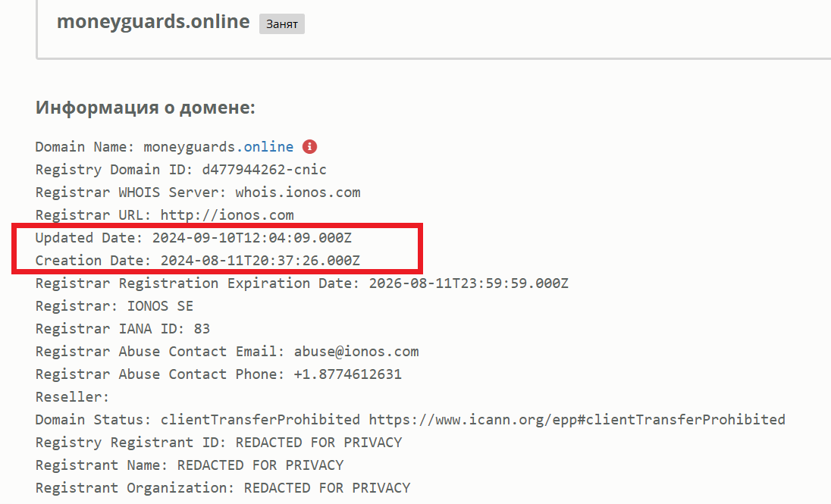This screenshot has width=831, height=504.
Task: Click the Registrar IANA ID: 83 line
Action: point(123,329)
